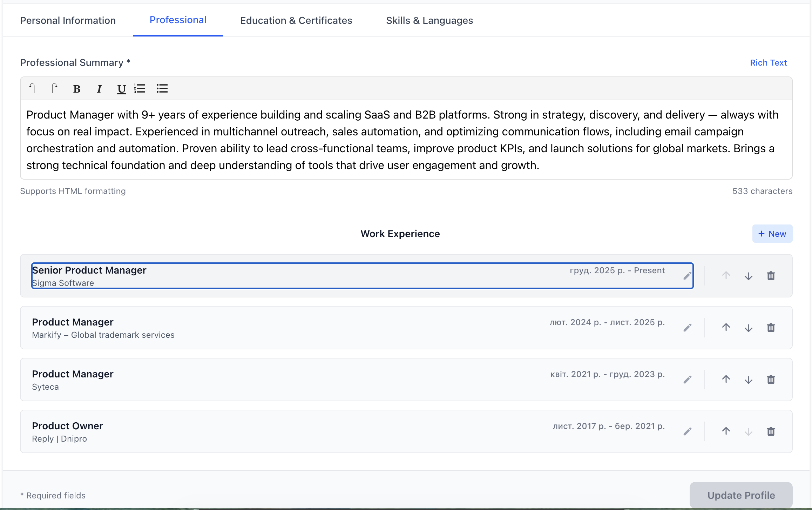Viewport: 812px width, 510px height.
Task: Move Syteca entry up
Action: coord(726,380)
